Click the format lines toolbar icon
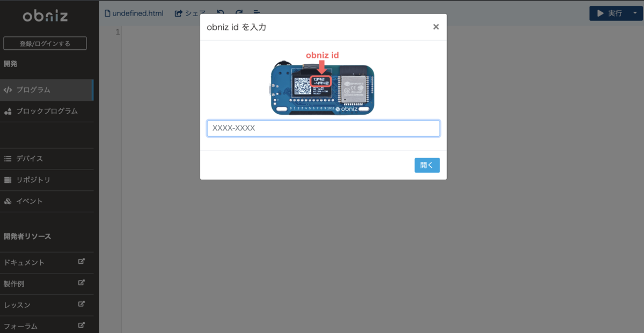 (x=257, y=13)
